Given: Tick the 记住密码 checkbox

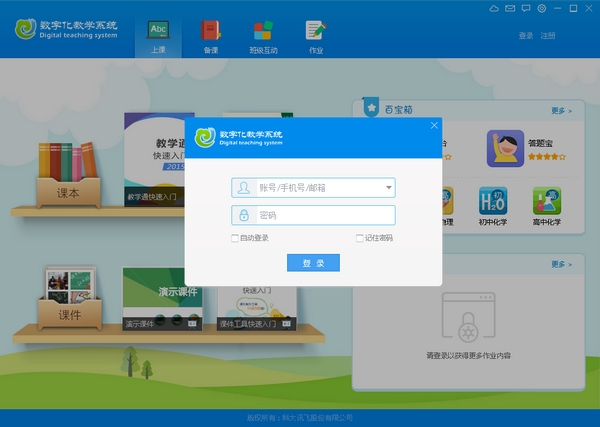Looking at the screenshot, I should tap(359, 238).
